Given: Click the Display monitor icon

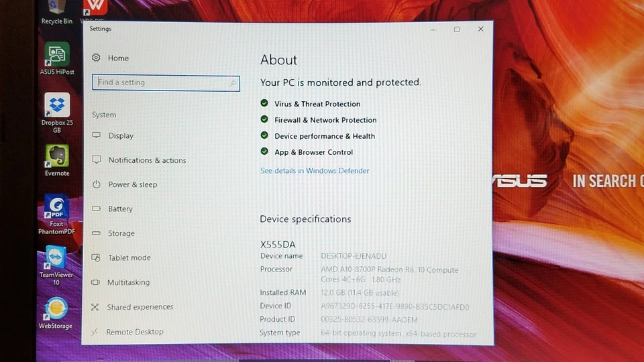Looking at the screenshot, I should [x=97, y=135].
